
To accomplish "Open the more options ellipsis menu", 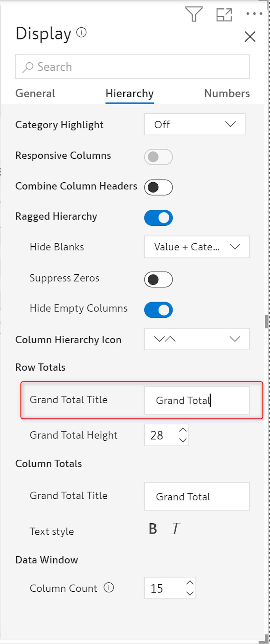I will [254, 13].
